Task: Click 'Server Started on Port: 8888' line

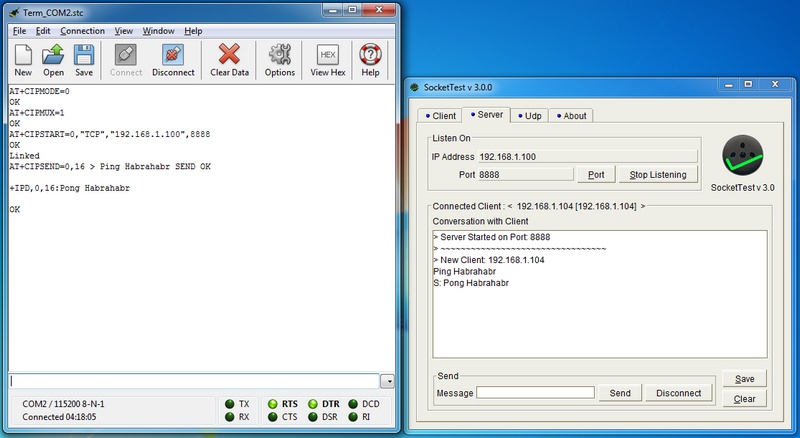Action: click(x=492, y=237)
